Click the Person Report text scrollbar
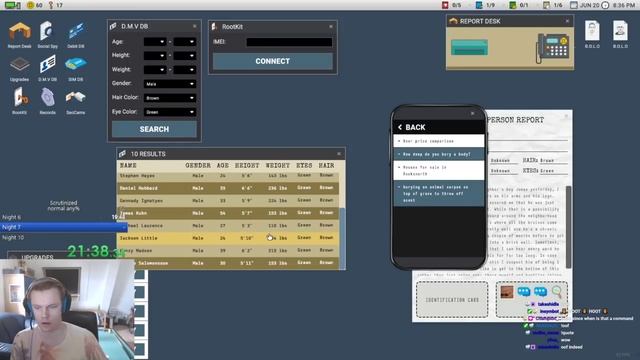 pyautogui.click(x=569, y=227)
